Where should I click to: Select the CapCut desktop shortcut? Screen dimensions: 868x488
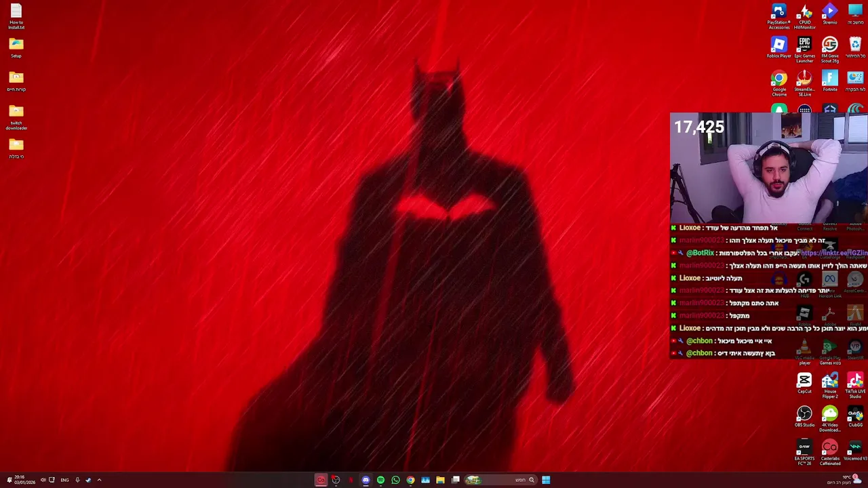(x=804, y=384)
